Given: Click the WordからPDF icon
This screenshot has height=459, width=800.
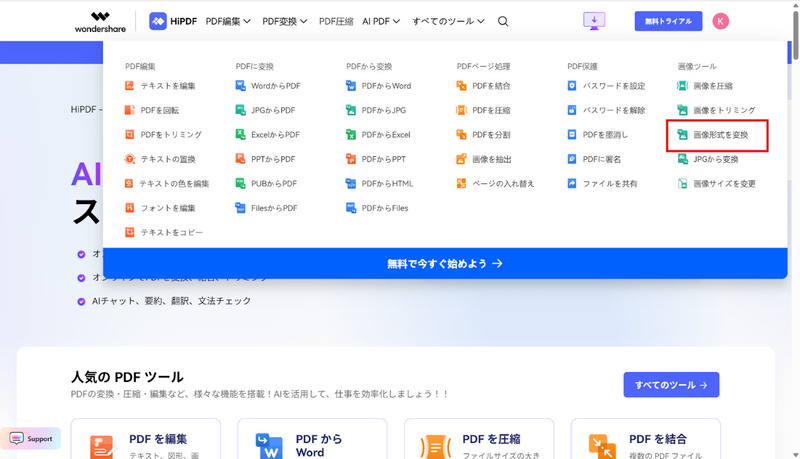Looking at the screenshot, I should coord(240,86).
